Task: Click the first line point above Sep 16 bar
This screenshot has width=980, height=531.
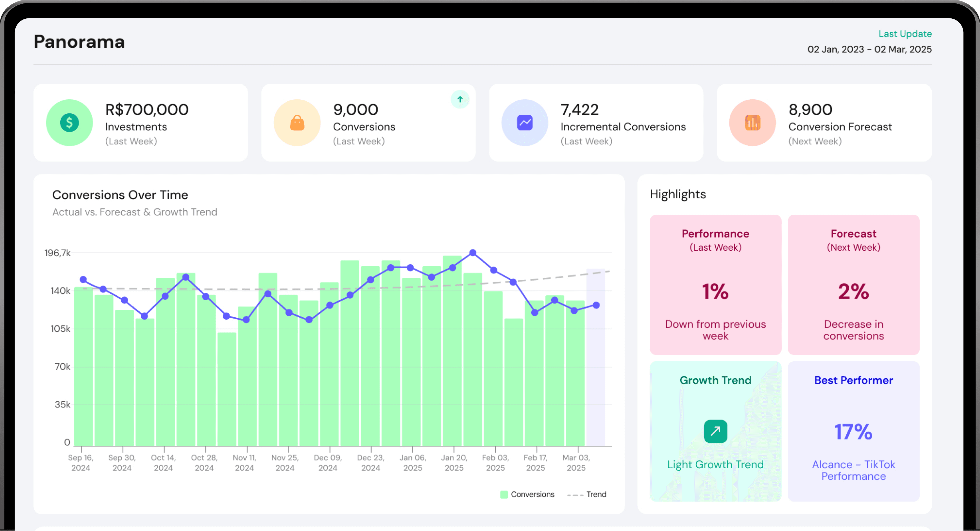Action: [x=83, y=280]
